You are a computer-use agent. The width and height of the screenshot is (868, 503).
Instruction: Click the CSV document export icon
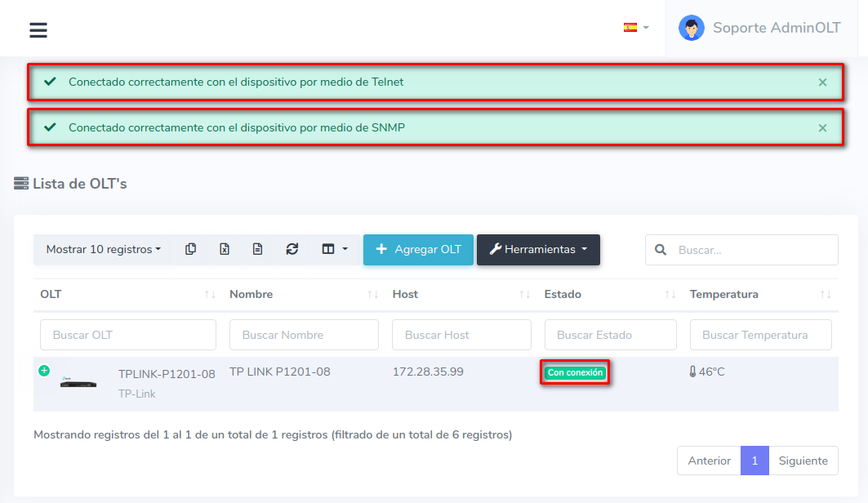tap(257, 249)
